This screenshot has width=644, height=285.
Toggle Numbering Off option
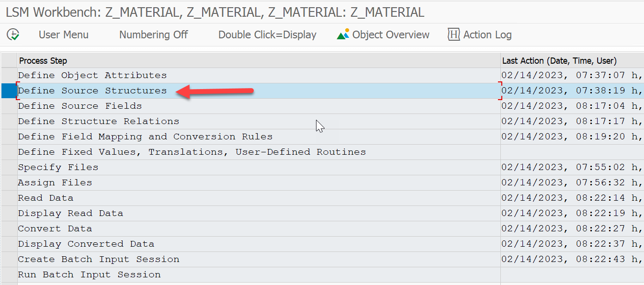click(153, 34)
